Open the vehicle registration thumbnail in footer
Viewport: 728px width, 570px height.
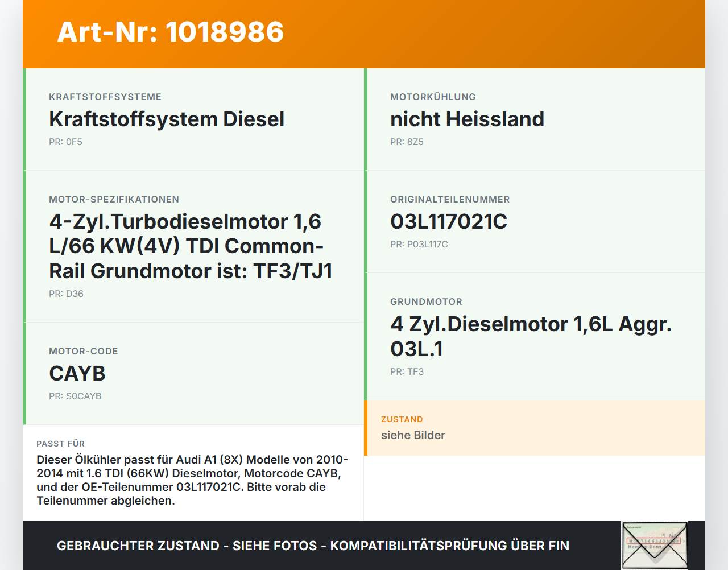click(x=655, y=545)
